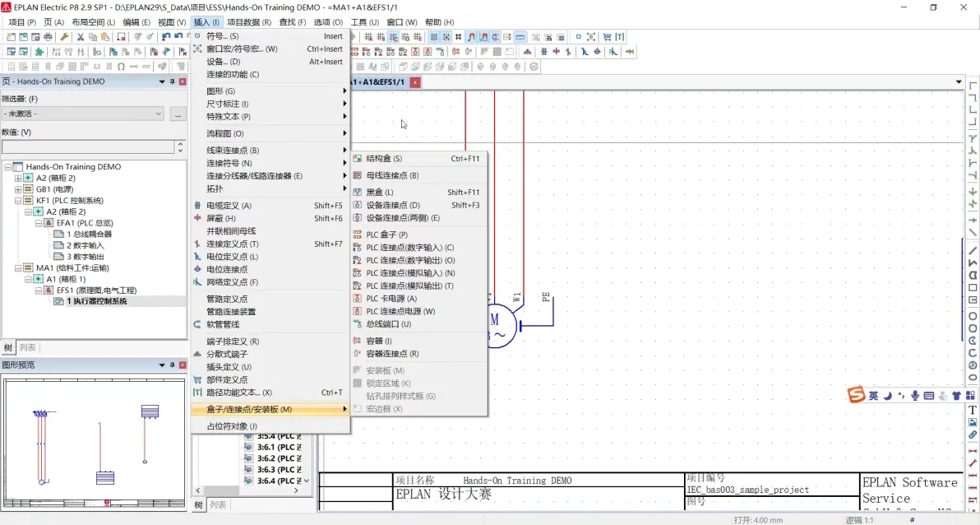Close the graphic preview panel
Screen dimensions: 980x525
pos(183,365)
